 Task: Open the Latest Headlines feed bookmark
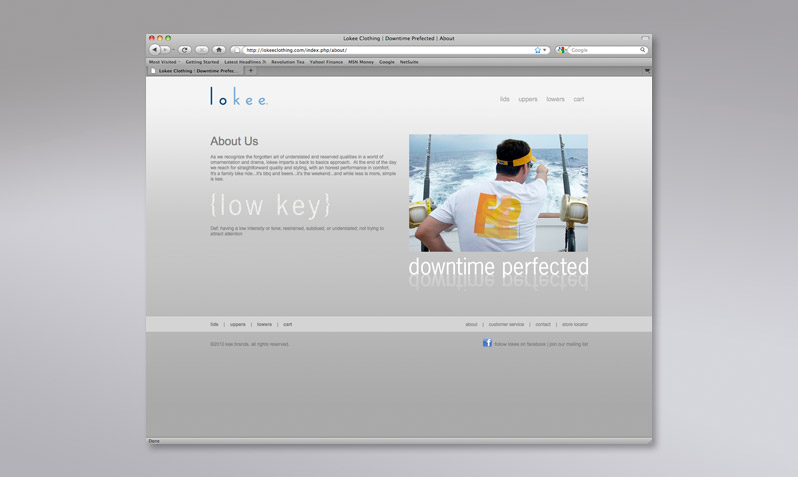point(245,62)
